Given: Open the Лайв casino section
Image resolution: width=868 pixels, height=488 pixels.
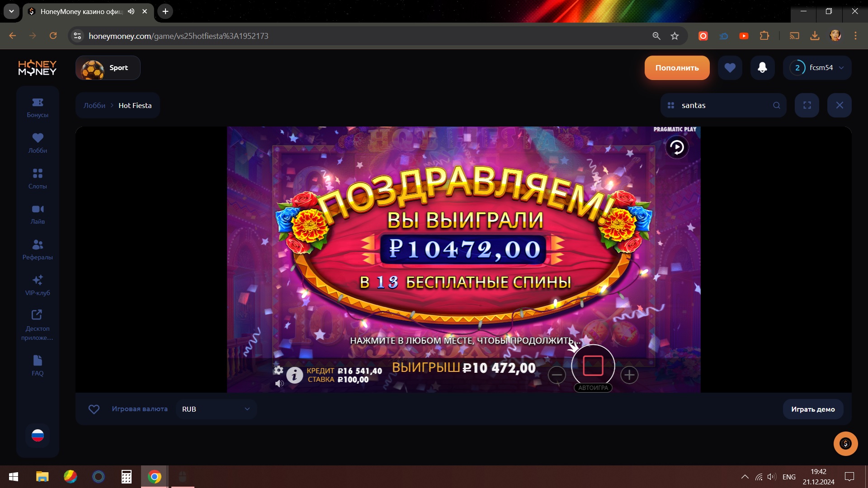Looking at the screenshot, I should pos(38,215).
